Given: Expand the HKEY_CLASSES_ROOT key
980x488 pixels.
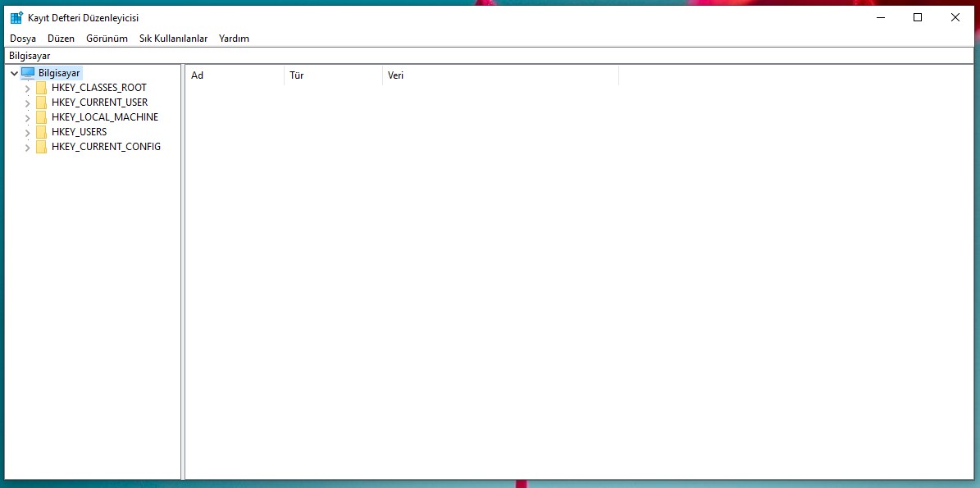Looking at the screenshot, I should (28, 88).
